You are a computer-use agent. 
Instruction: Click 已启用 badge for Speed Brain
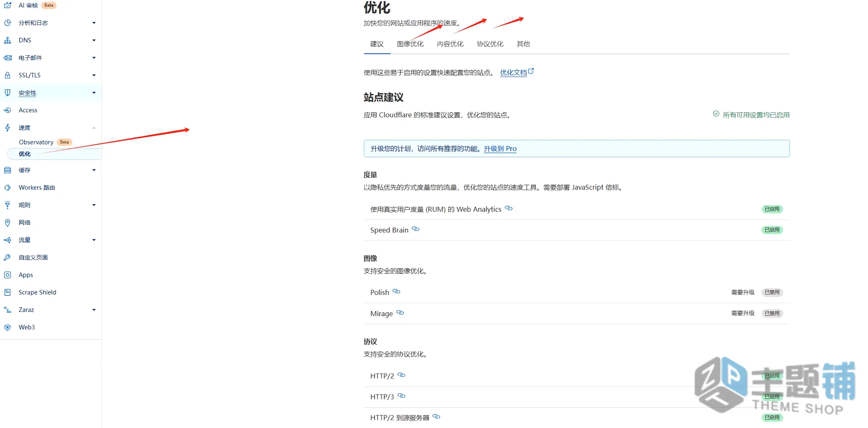772,230
